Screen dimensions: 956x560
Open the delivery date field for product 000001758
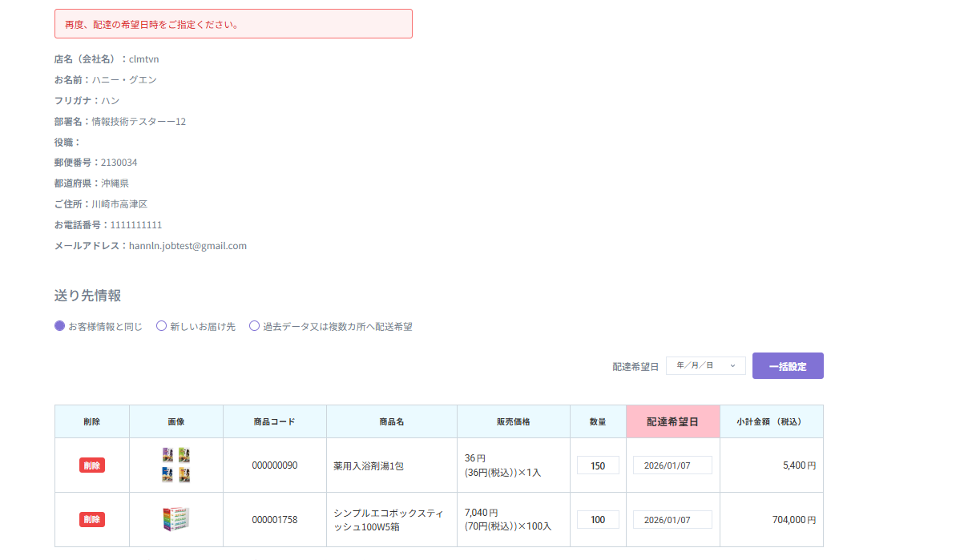[x=672, y=520]
